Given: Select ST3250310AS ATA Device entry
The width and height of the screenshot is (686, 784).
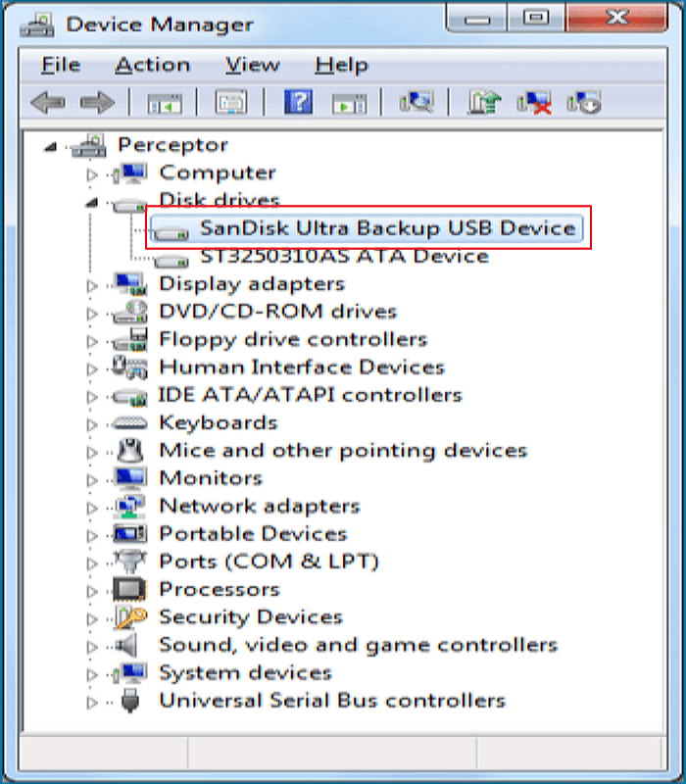Looking at the screenshot, I should [x=343, y=257].
